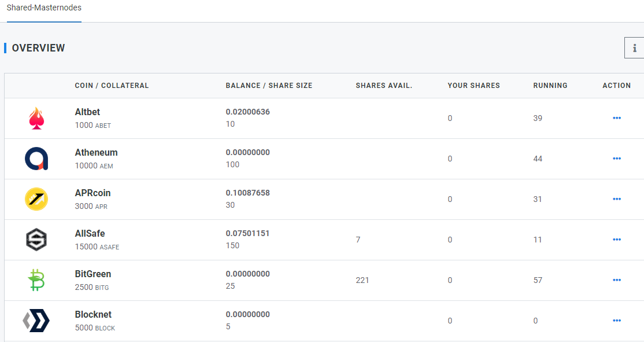The width and height of the screenshot is (644, 342).
Task: Open action menu for BitGreen row
Action: point(616,280)
